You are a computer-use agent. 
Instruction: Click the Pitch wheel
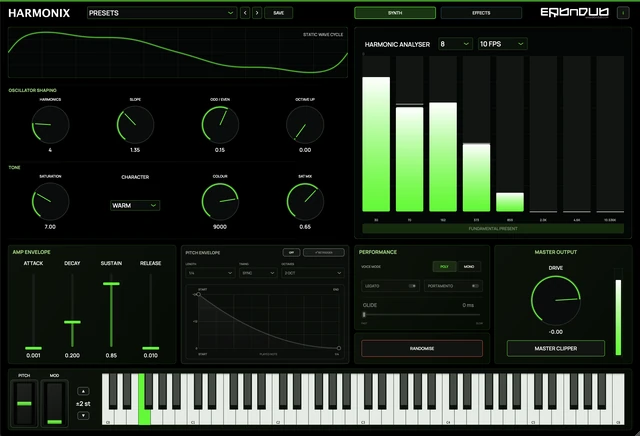(x=24, y=403)
